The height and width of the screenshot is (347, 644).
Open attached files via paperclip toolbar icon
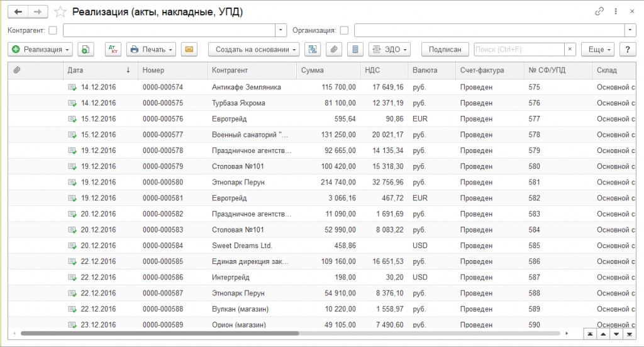(335, 49)
